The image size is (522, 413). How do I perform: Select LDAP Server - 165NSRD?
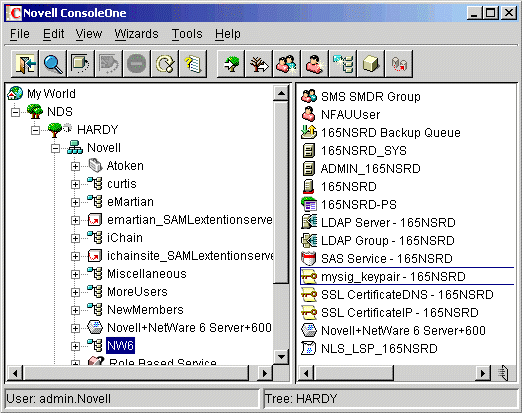[378, 223]
